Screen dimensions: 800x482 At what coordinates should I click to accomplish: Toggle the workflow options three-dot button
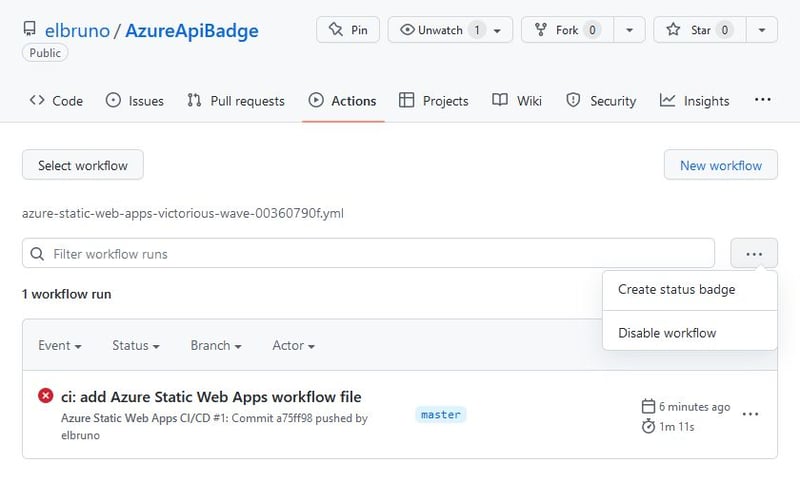click(754, 253)
